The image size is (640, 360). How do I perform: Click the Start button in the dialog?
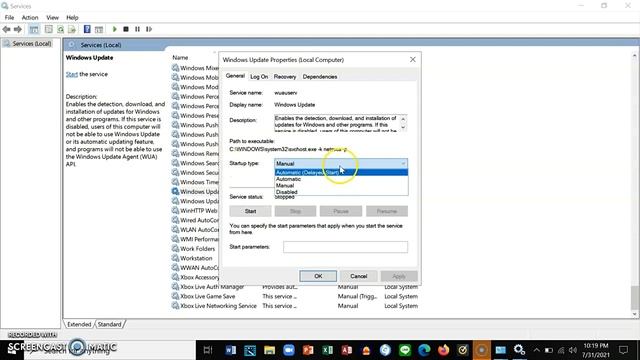pos(250,211)
